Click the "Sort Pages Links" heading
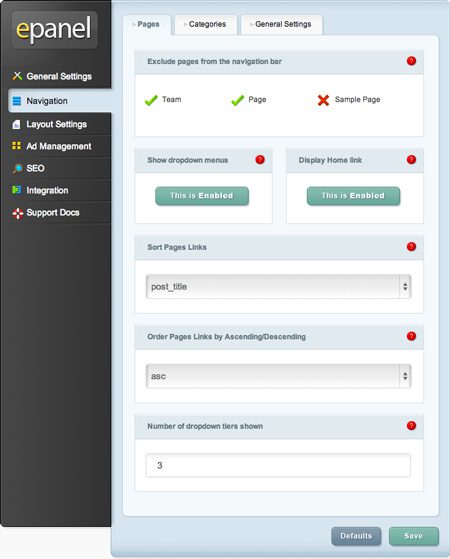450x559 pixels. (177, 247)
